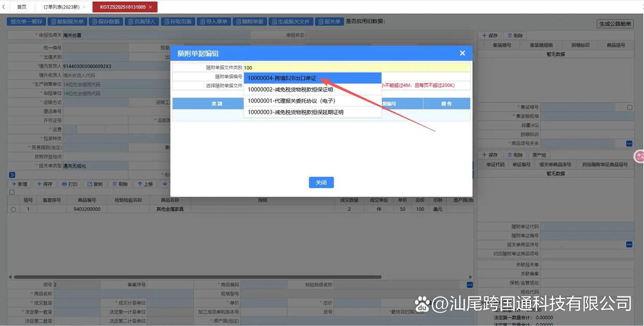Click the 新增 plus button above goods table
The height and width of the screenshot is (326, 644).
(19, 184)
